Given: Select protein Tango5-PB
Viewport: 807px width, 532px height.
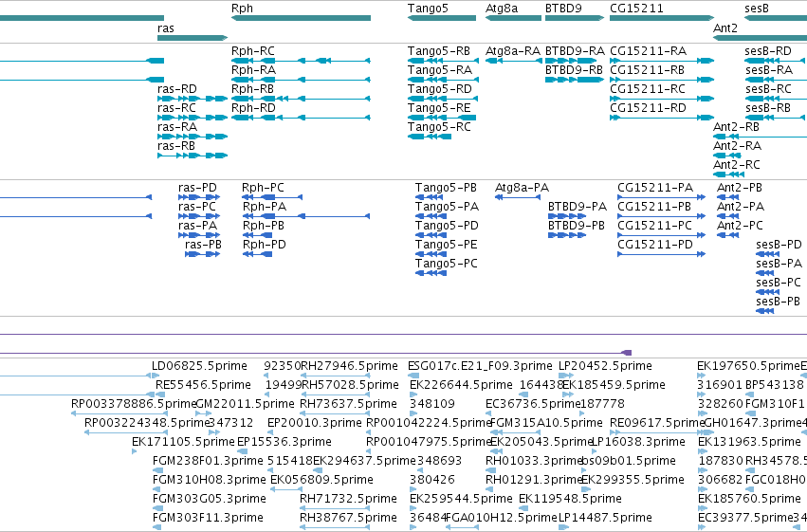Looking at the screenshot, I should pos(447,188).
